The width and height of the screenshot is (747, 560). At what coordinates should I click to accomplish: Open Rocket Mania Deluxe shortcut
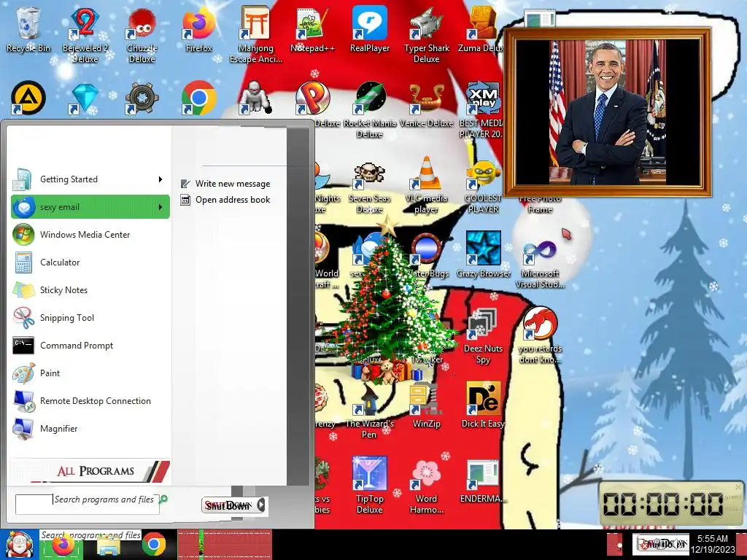click(370, 109)
